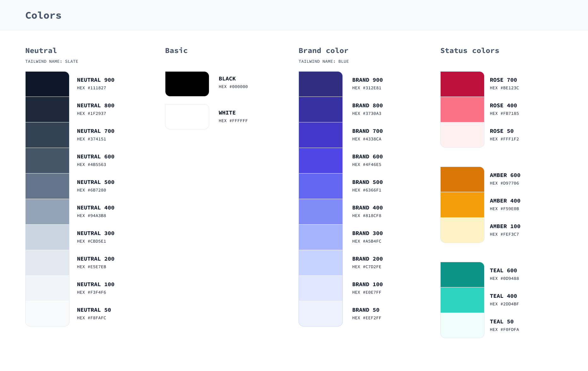Click the Brand 800 color swatch
The width and height of the screenshot is (588, 371).
pyautogui.click(x=321, y=109)
